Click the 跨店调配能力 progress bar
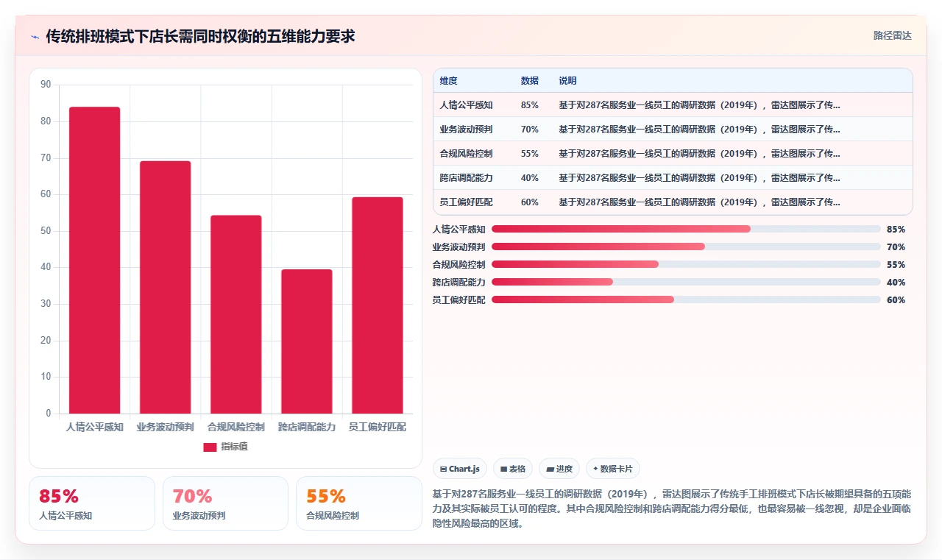 [686, 282]
